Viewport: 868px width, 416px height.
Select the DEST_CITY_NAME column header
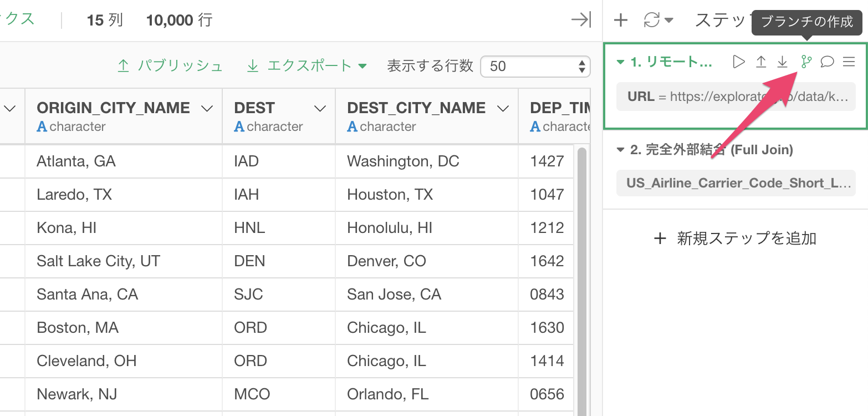point(416,108)
